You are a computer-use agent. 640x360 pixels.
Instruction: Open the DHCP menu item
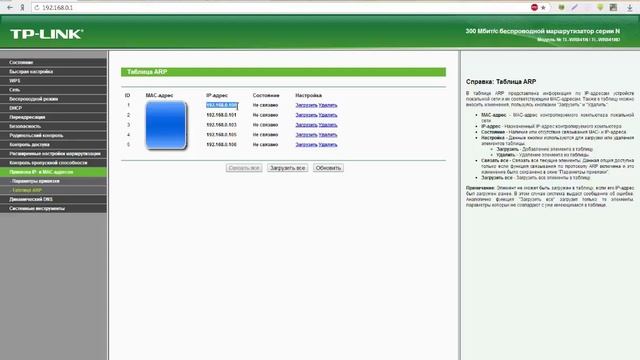tap(53, 108)
